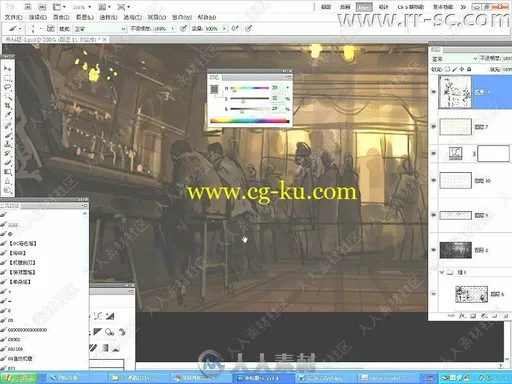Click the S saturation slider track

[x=249, y=98]
